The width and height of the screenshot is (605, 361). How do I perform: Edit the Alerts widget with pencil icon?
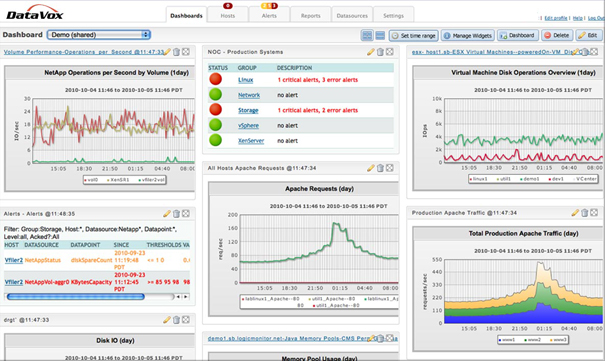point(167,213)
